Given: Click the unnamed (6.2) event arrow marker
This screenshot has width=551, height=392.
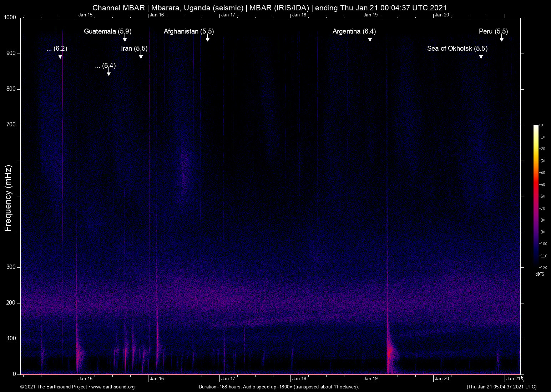Looking at the screenshot, I should (60, 56).
